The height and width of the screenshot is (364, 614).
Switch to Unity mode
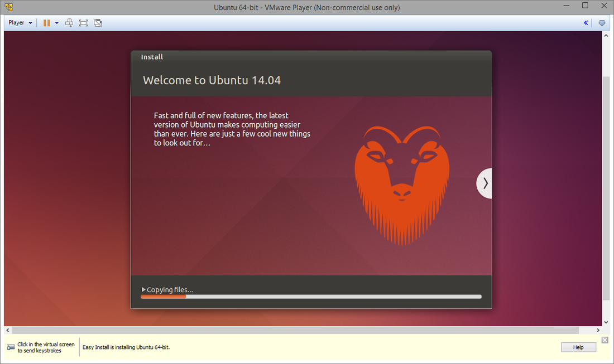coord(98,23)
